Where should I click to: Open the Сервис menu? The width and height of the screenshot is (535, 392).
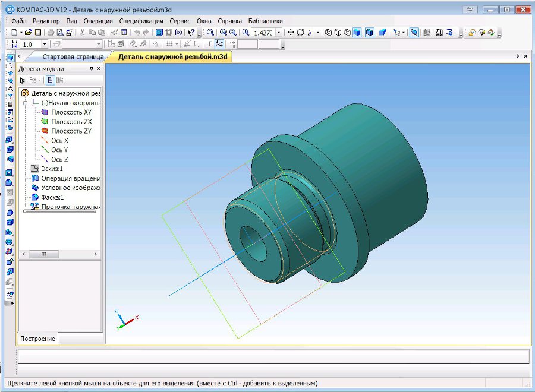pyautogui.click(x=180, y=21)
